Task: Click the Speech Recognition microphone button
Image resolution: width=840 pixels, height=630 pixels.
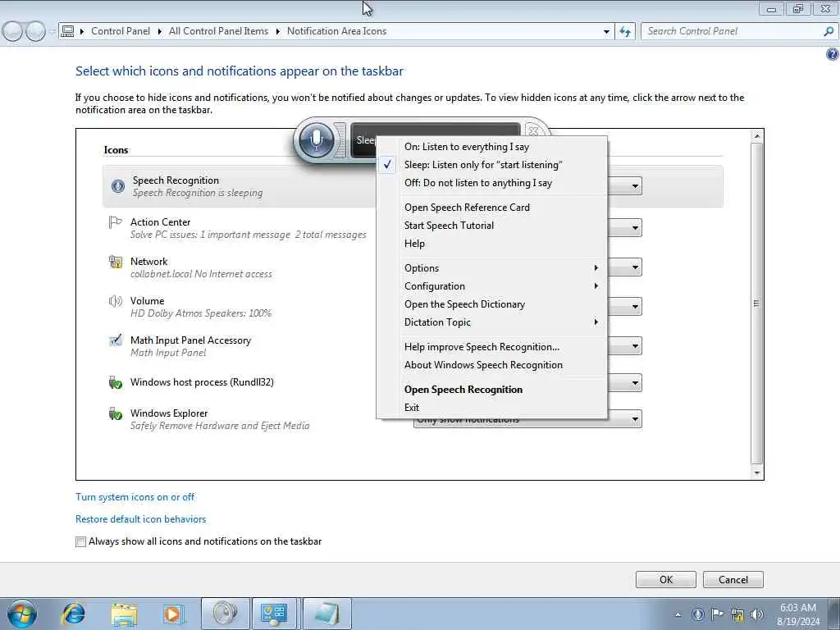Action: pos(316,139)
